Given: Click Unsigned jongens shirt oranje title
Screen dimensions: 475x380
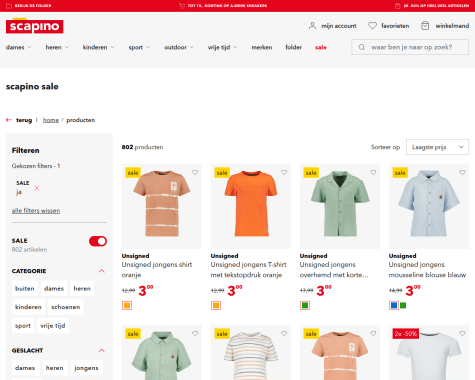Looking at the screenshot, I should point(157,270).
